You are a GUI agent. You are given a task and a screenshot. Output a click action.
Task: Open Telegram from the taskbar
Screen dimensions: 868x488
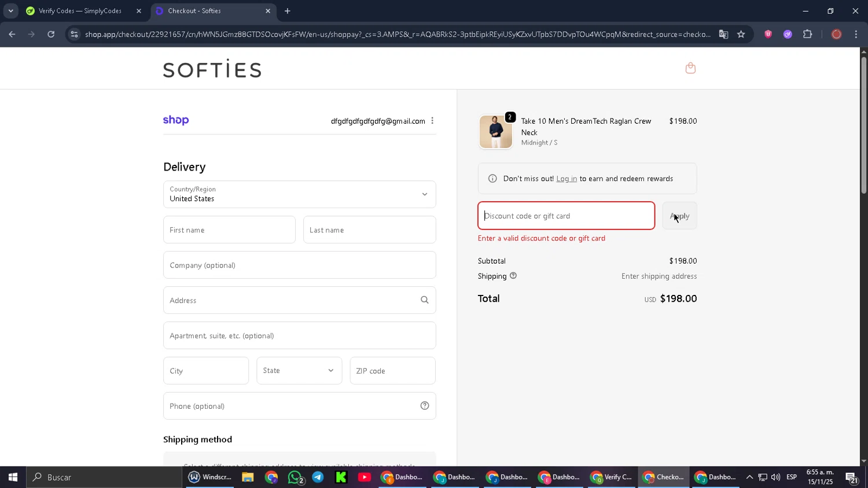click(318, 477)
